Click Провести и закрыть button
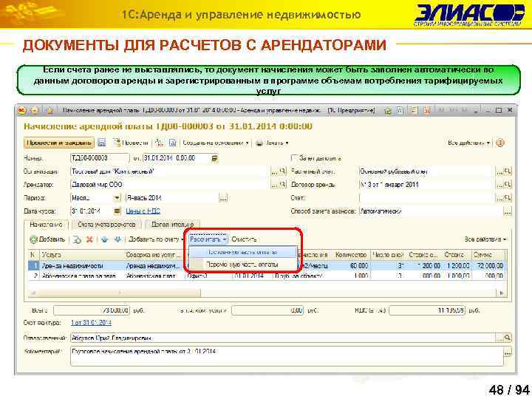The width and height of the screenshot is (532, 399). pyautogui.click(x=59, y=143)
